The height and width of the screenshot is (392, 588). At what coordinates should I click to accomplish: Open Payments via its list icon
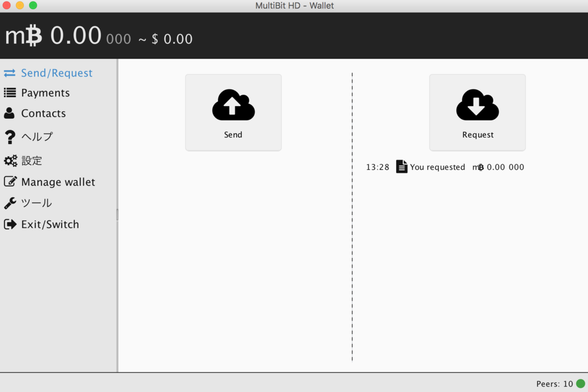pyautogui.click(x=10, y=92)
